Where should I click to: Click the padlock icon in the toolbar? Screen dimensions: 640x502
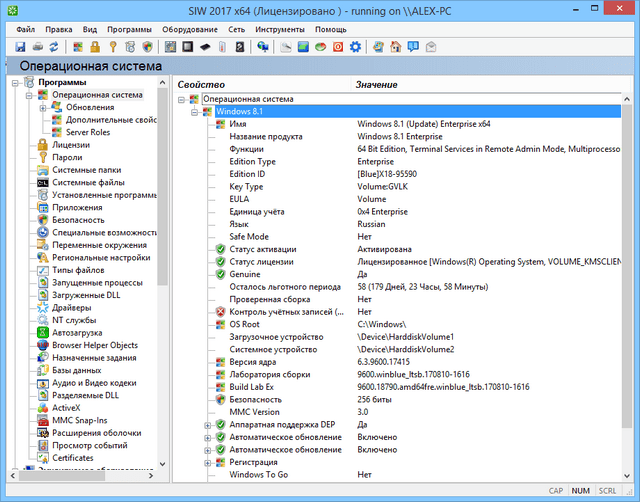(x=95, y=46)
